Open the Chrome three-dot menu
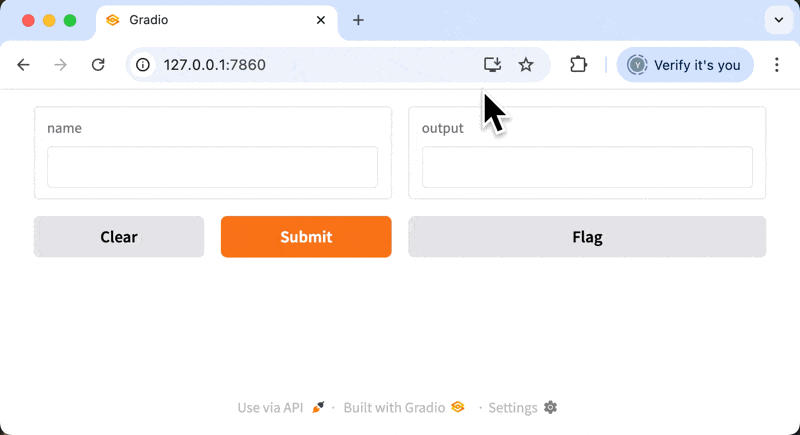This screenshot has width=800, height=435. (777, 65)
